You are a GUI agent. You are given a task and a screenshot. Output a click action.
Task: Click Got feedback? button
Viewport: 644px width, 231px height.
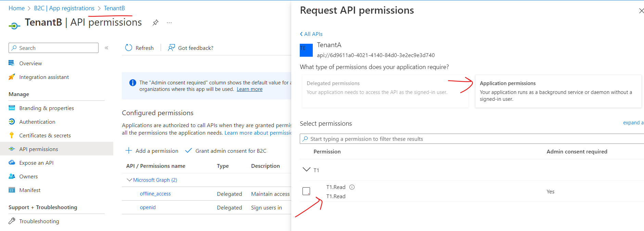tap(191, 48)
